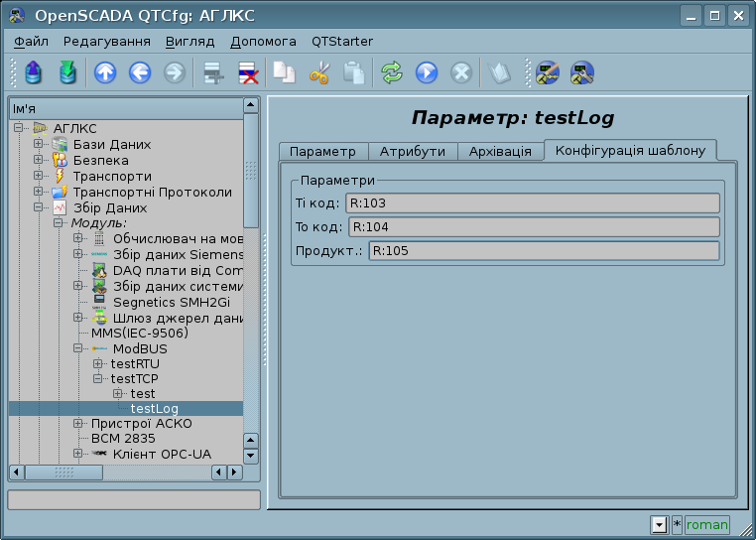
Task: Open the Архівація tab
Action: tap(500, 151)
